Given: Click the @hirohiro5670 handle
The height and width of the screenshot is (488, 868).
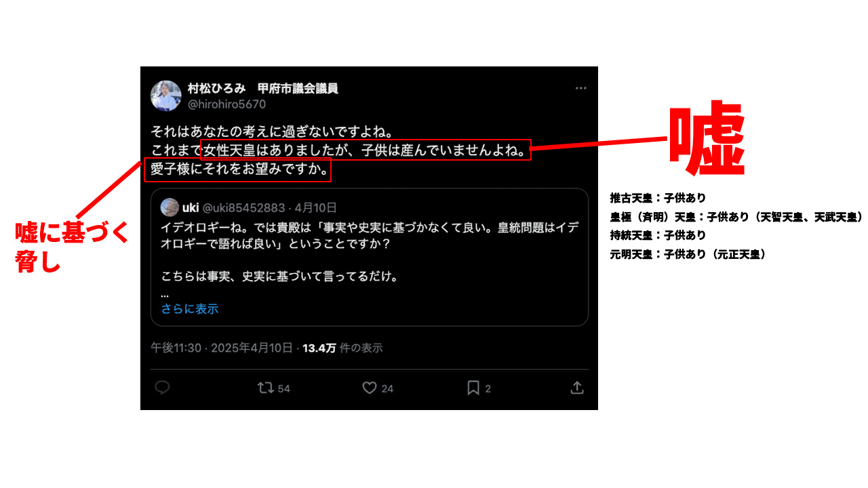Looking at the screenshot, I should (226, 104).
